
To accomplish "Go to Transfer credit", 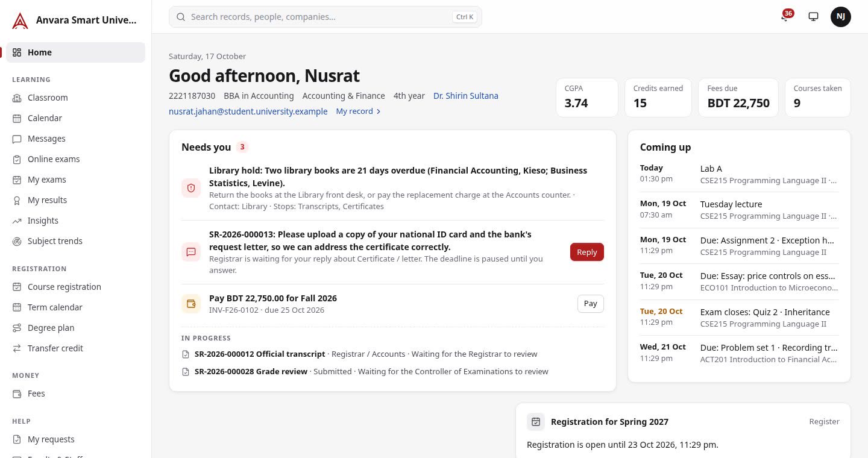I will pos(76,348).
